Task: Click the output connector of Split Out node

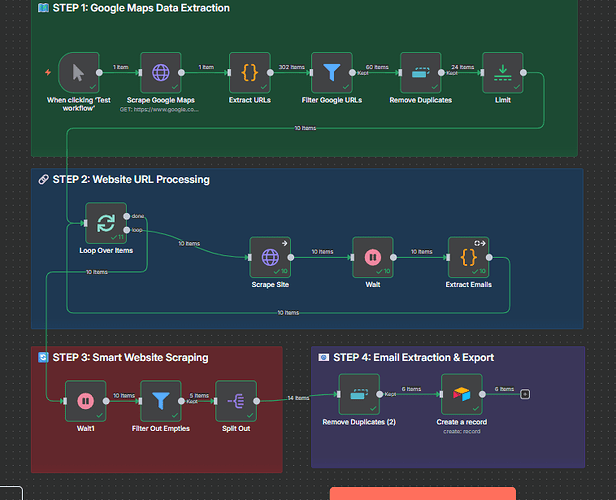Action: click(x=257, y=401)
